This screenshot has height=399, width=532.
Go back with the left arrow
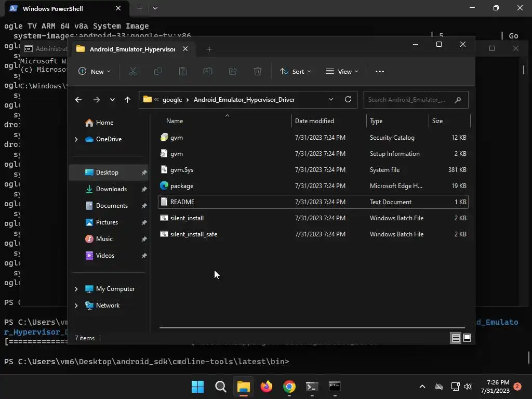[x=78, y=100]
